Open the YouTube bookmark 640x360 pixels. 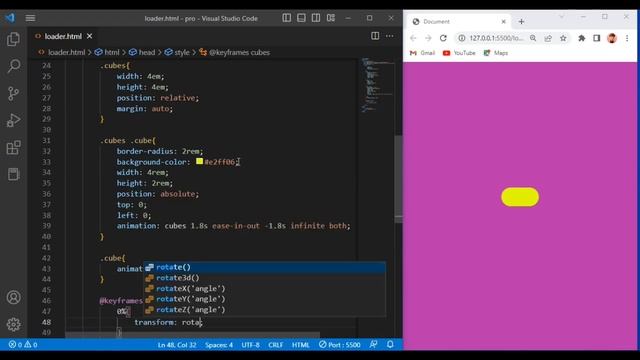pos(459,53)
